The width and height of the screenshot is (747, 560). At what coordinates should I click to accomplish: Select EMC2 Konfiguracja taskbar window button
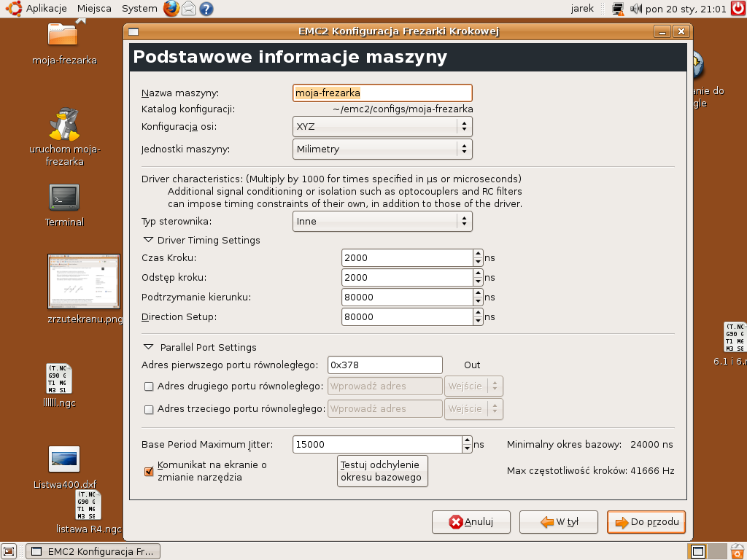coord(93,551)
